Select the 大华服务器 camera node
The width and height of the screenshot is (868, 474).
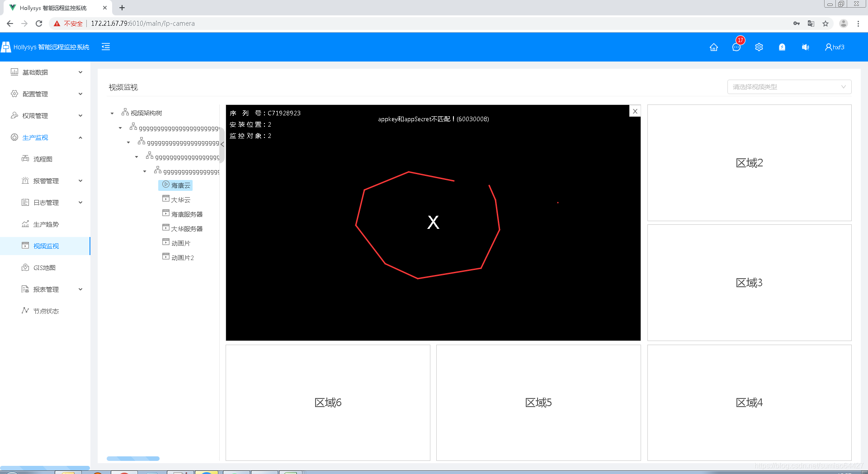183,228
